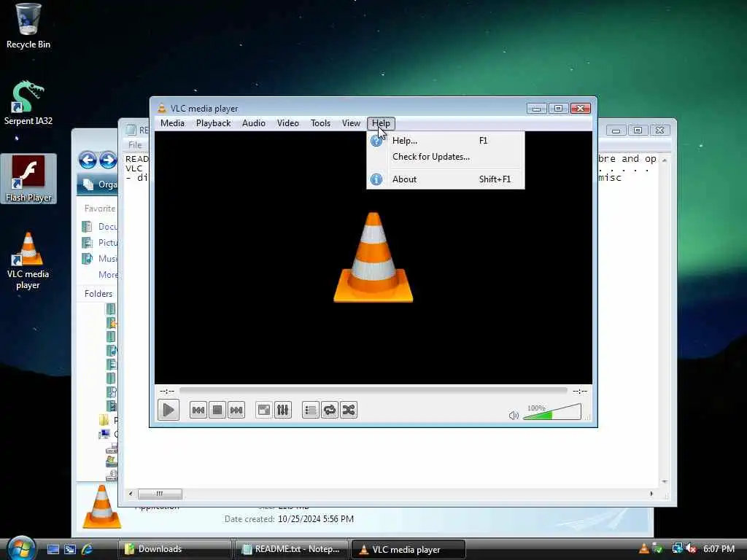The height and width of the screenshot is (560, 747).
Task: Toggle the shuffle random button
Action: (348, 410)
